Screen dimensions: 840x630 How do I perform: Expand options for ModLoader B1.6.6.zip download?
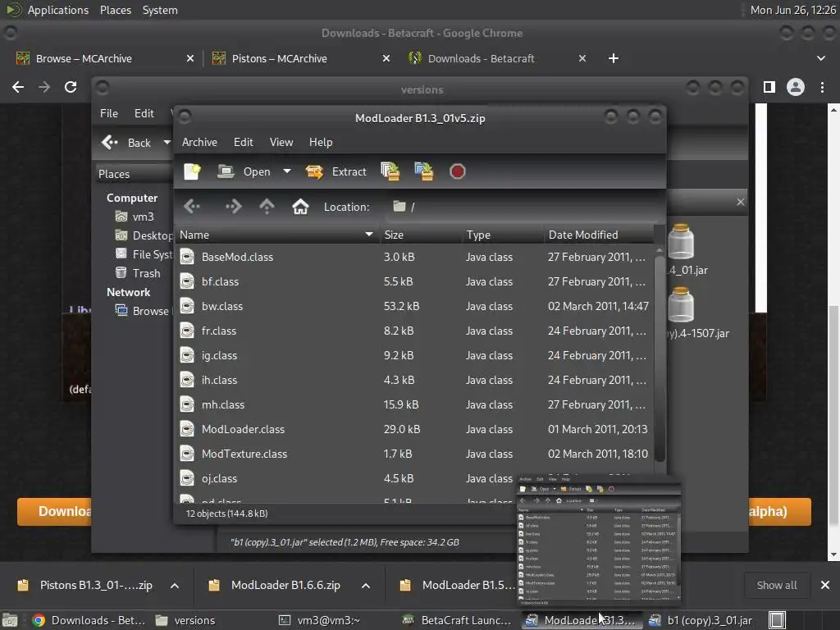click(x=366, y=586)
